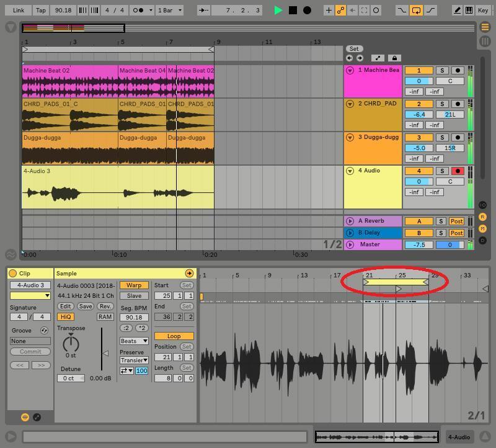Click the waveform icon at Clip panel bottom
The width and height of the screenshot is (496, 448).
(x=25, y=417)
